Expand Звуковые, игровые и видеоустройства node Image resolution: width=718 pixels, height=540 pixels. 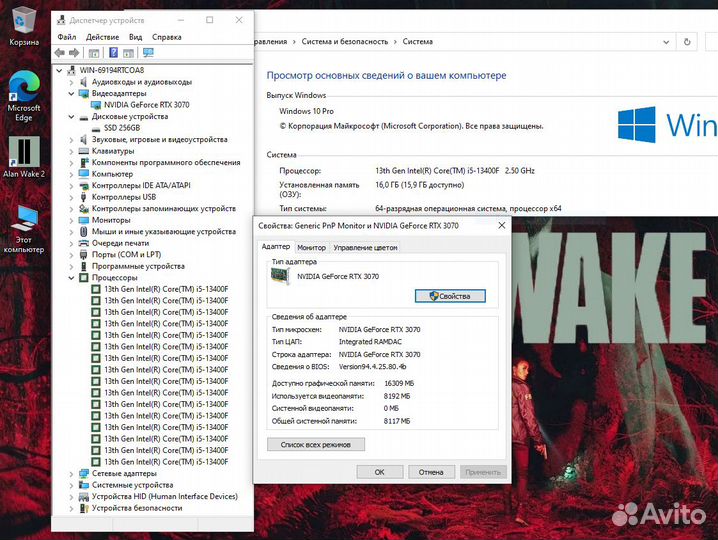pyautogui.click(x=71, y=140)
